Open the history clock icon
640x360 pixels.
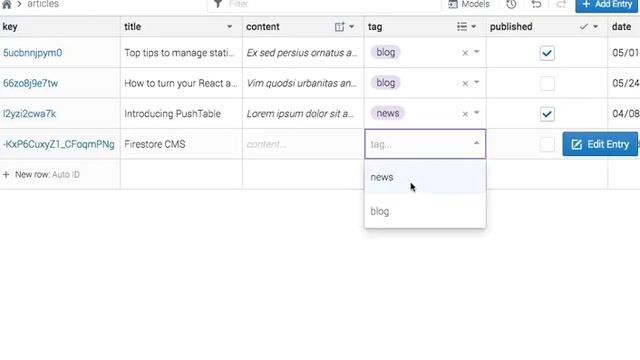click(x=511, y=4)
